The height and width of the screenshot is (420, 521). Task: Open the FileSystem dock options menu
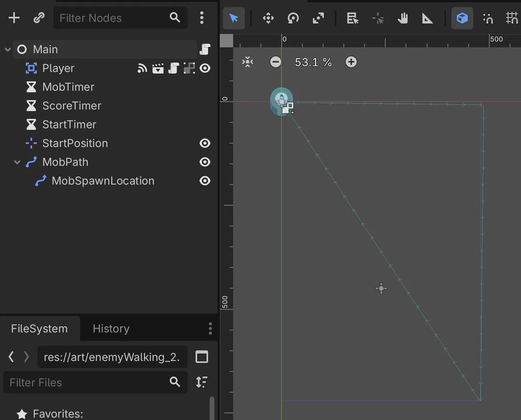pos(210,328)
